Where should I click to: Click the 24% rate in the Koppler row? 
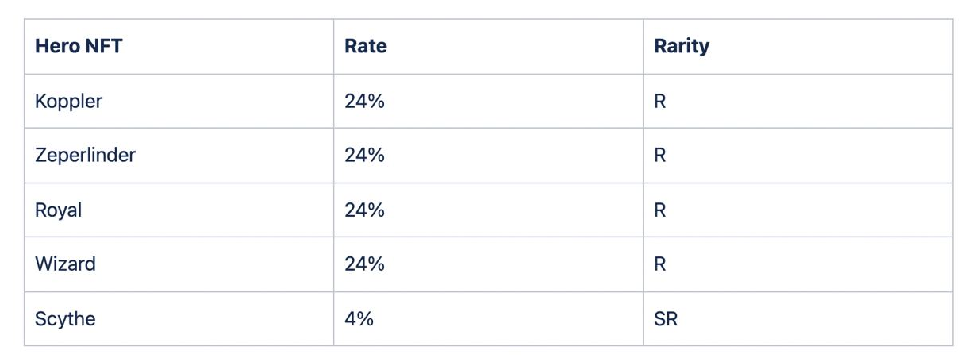tap(364, 101)
